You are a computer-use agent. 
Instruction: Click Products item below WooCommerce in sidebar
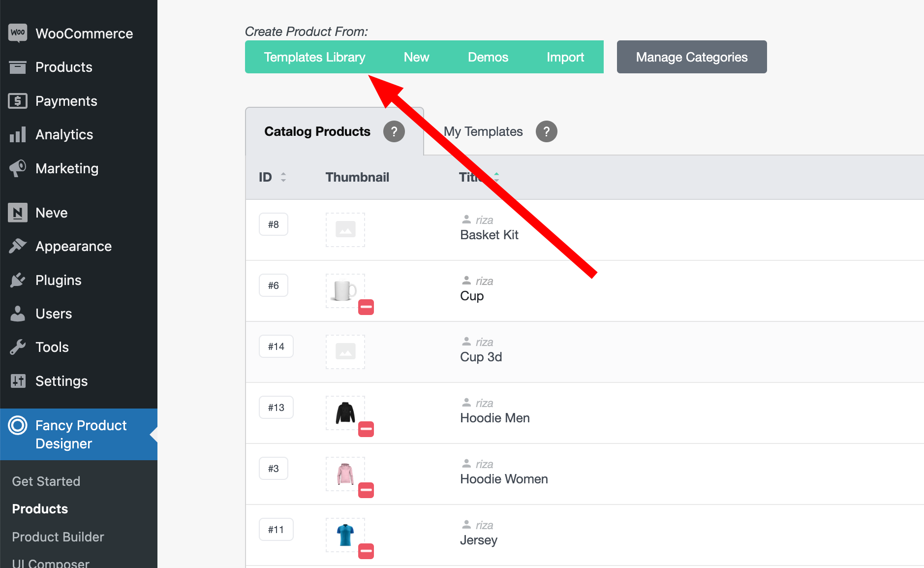[79, 67]
